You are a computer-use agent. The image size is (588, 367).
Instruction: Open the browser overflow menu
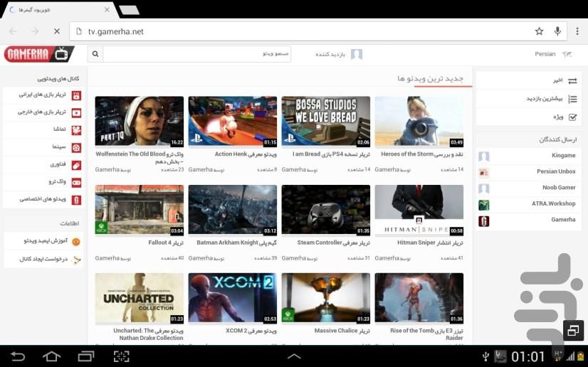point(575,31)
